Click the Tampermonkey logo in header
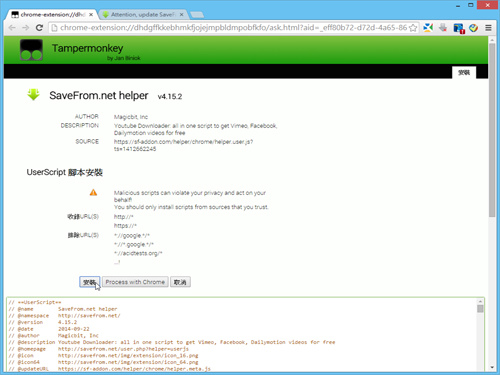500x375 pixels. 31,50
